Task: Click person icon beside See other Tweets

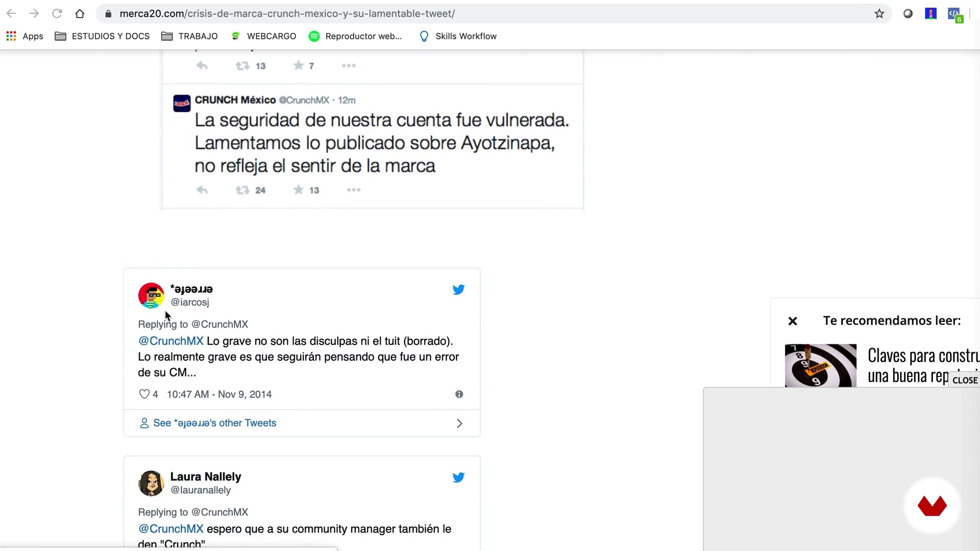Action: 144,423
